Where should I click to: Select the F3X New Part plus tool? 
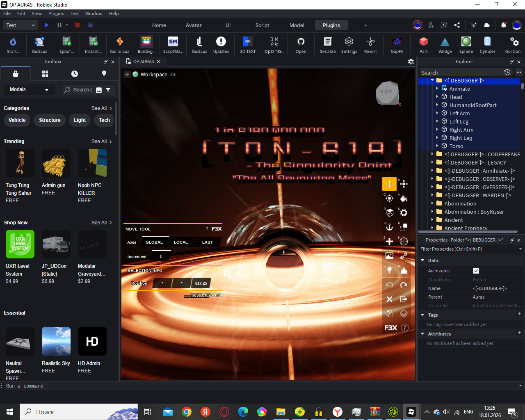tap(389, 242)
